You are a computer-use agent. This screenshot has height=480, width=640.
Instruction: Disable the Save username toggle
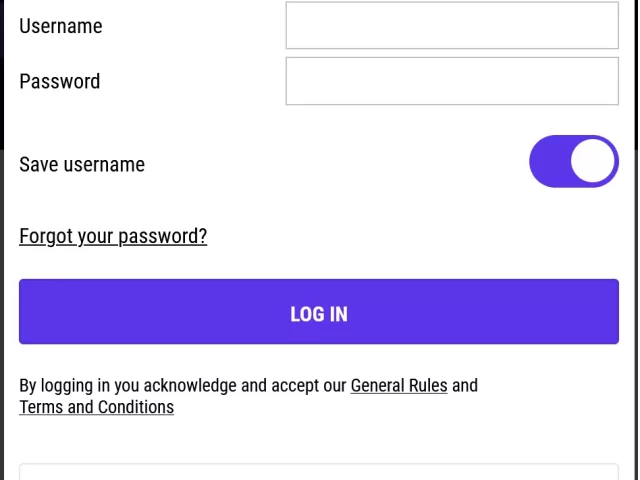(x=574, y=162)
